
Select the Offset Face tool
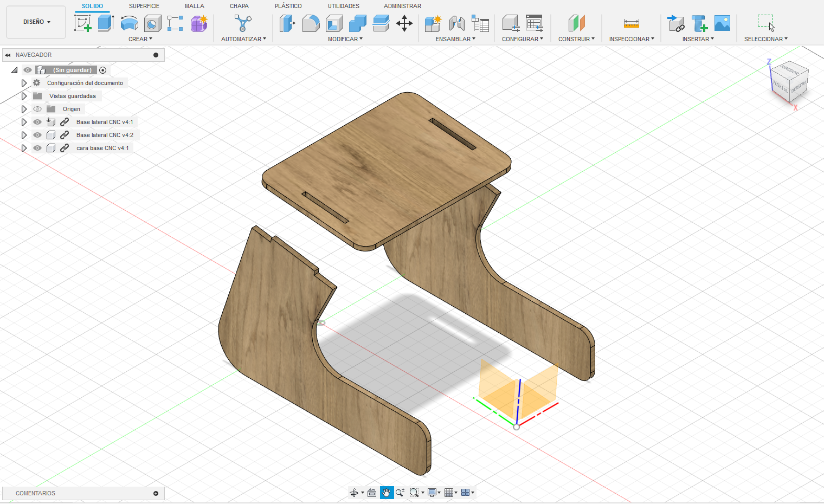pyautogui.click(x=381, y=23)
